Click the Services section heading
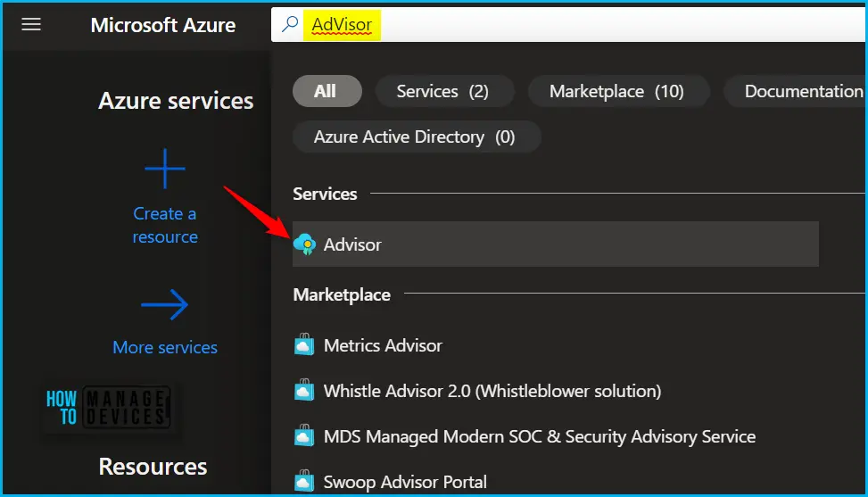Viewport: 868px width, 497px height. coord(325,194)
